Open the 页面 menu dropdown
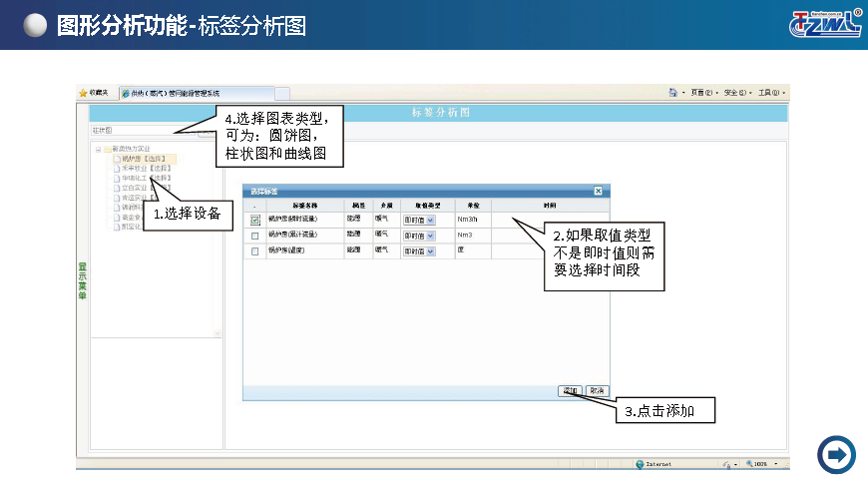868x487 pixels. (x=704, y=93)
